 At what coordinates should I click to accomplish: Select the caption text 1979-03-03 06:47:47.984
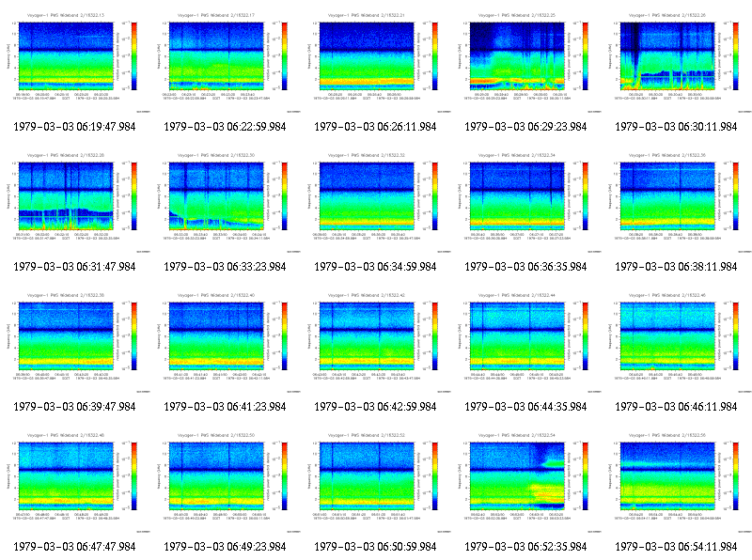tap(74, 547)
